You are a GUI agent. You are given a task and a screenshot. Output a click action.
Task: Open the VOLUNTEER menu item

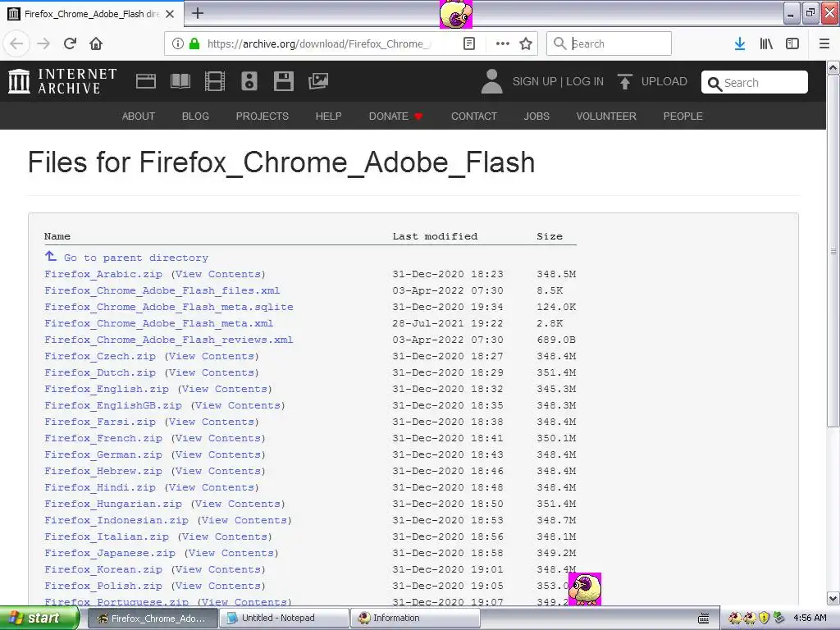pyautogui.click(x=606, y=116)
